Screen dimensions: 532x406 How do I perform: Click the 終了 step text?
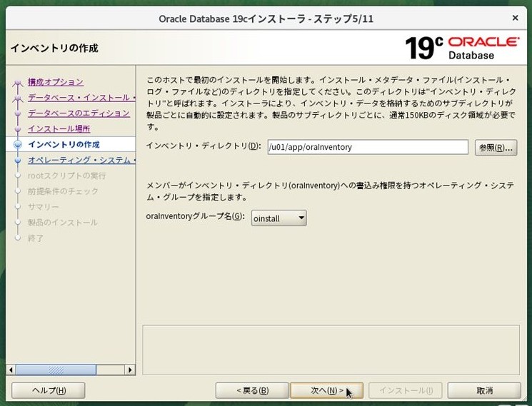[36, 238]
